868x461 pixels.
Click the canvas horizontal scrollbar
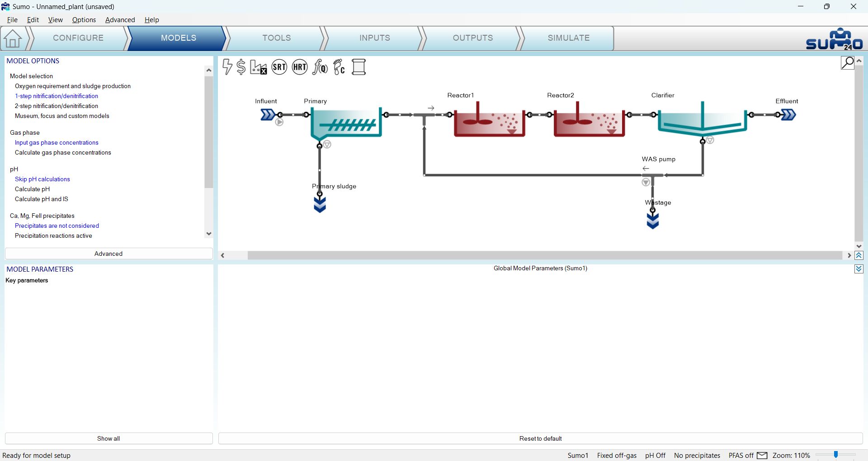pyautogui.click(x=545, y=255)
